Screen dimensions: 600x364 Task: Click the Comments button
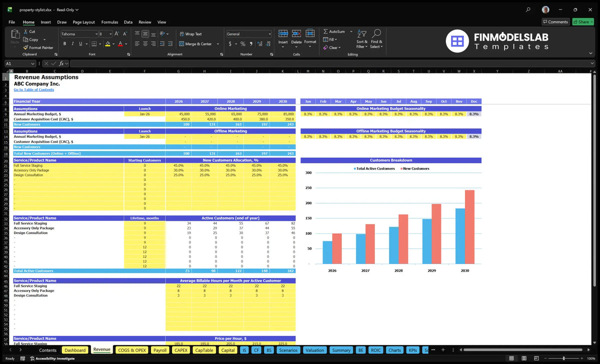(555, 22)
